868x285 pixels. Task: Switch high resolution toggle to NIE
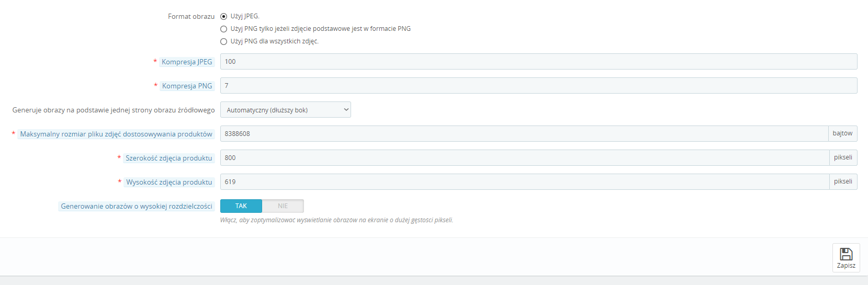283,206
